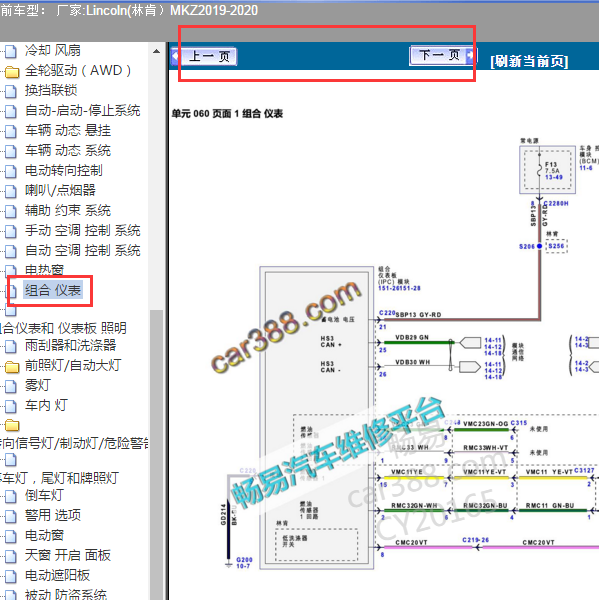Select 警用 选项 tree entry
The image size is (599, 600).
click(53, 515)
